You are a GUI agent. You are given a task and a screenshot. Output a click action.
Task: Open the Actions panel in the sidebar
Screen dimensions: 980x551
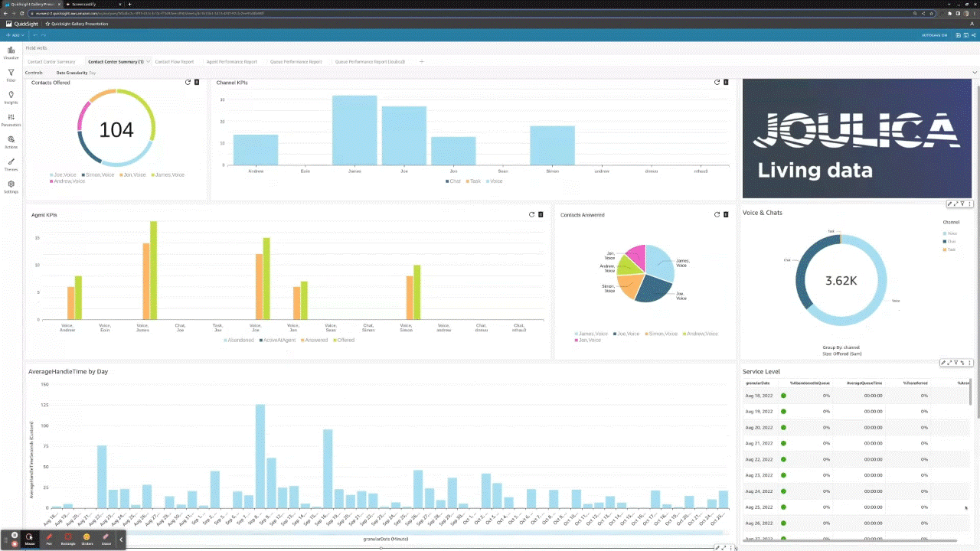[11, 142]
